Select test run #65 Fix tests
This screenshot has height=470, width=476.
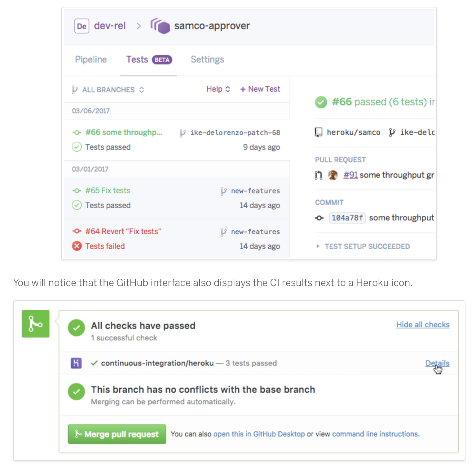177,198
